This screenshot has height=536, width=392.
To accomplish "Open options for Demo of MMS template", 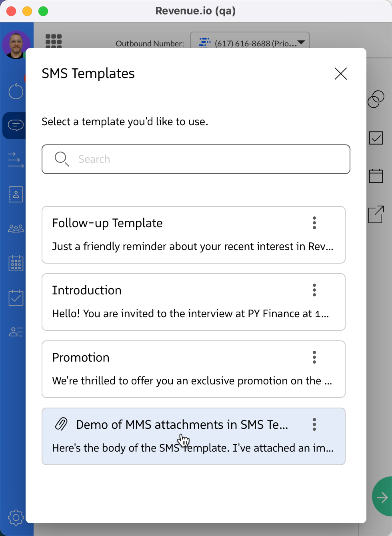I will click(x=314, y=424).
